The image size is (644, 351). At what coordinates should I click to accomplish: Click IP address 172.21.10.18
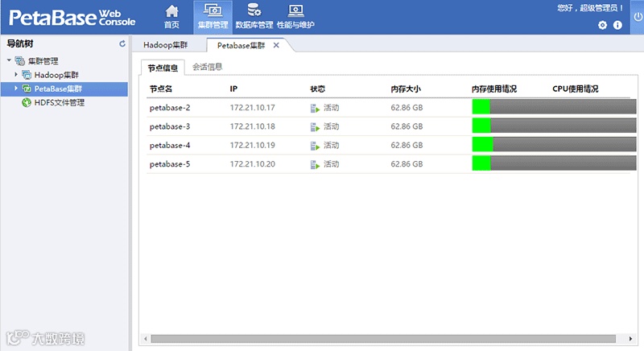pos(252,126)
